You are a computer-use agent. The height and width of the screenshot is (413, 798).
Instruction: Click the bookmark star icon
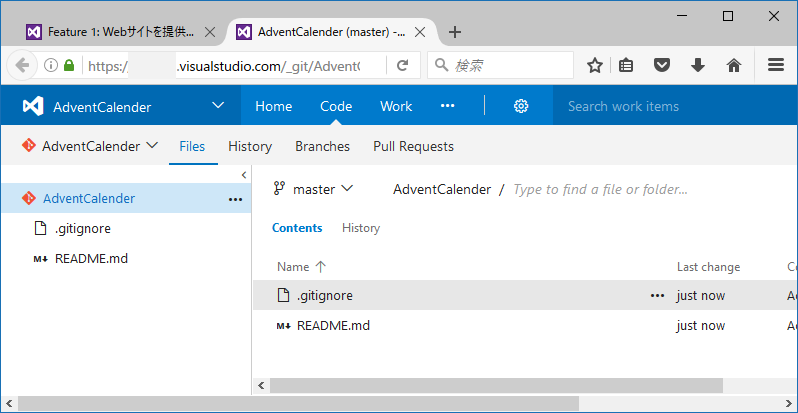click(x=594, y=65)
